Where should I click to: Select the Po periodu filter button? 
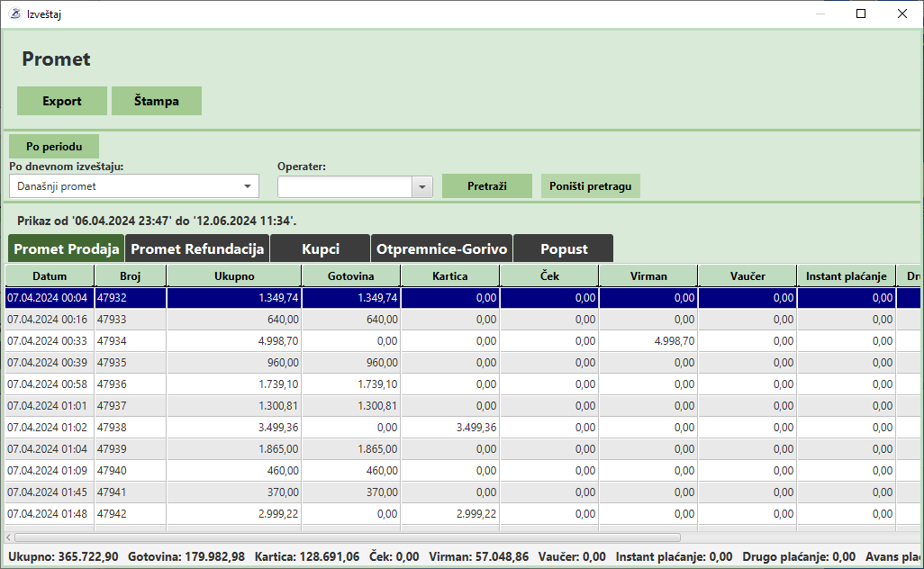(x=54, y=147)
